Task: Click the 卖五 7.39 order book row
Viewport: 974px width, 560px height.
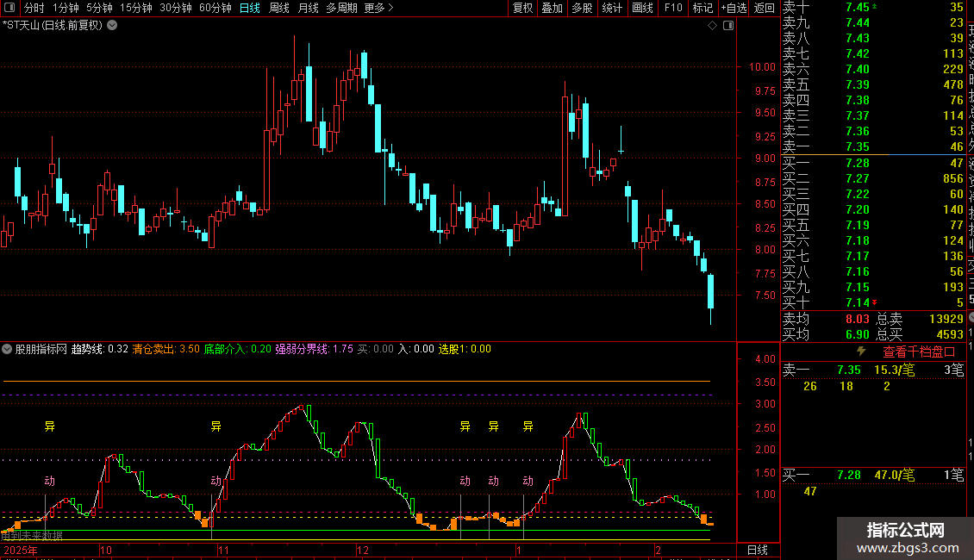Action: click(x=873, y=84)
